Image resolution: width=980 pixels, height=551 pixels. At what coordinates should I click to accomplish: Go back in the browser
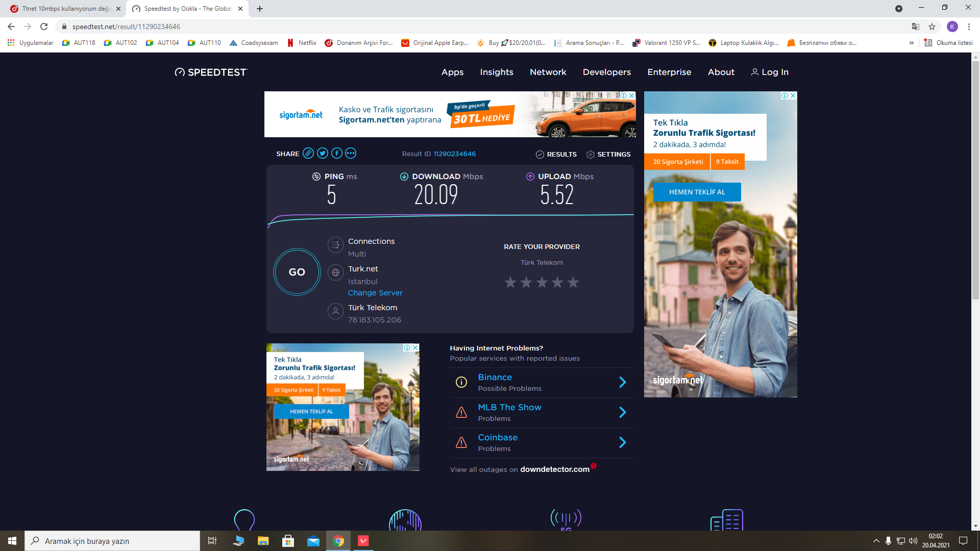pos(11,27)
